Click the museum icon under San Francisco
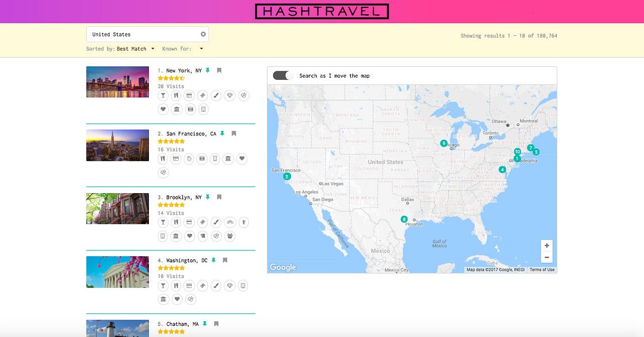The image size is (644, 337). click(x=228, y=159)
